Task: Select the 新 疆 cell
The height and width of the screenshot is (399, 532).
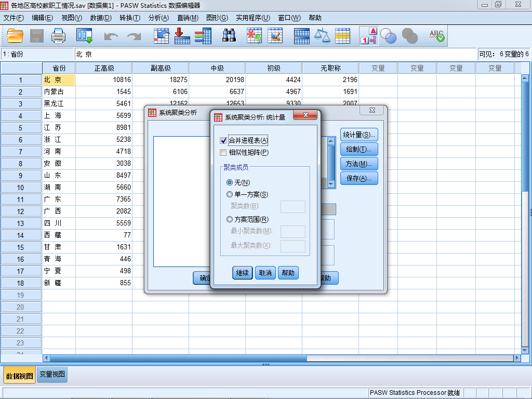Action: click(59, 283)
